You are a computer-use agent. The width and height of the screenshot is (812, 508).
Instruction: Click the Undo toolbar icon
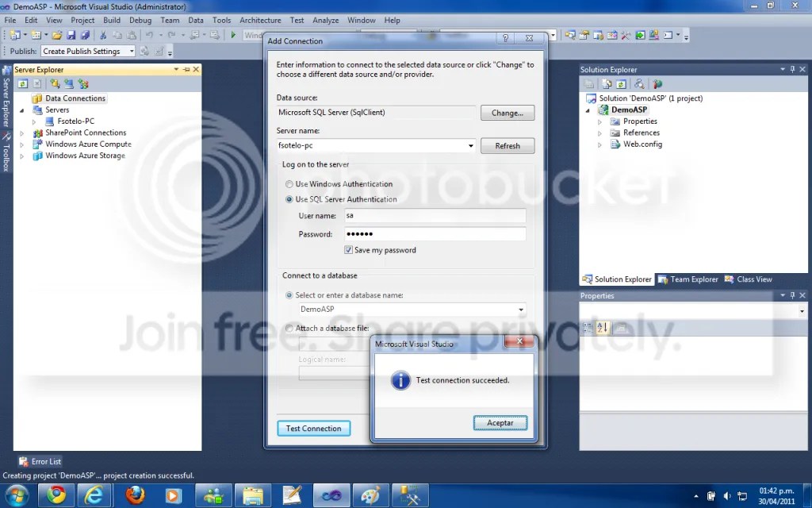pos(149,35)
